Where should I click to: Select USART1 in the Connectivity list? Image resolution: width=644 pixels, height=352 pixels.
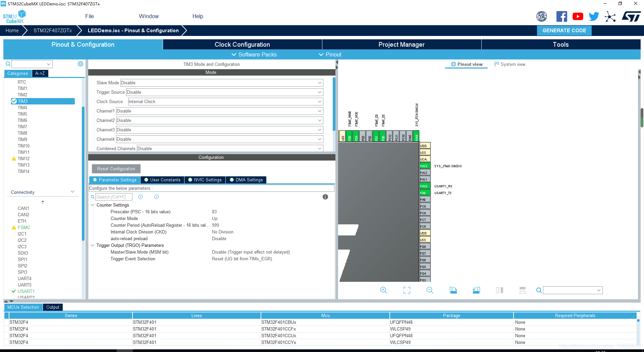(x=26, y=291)
